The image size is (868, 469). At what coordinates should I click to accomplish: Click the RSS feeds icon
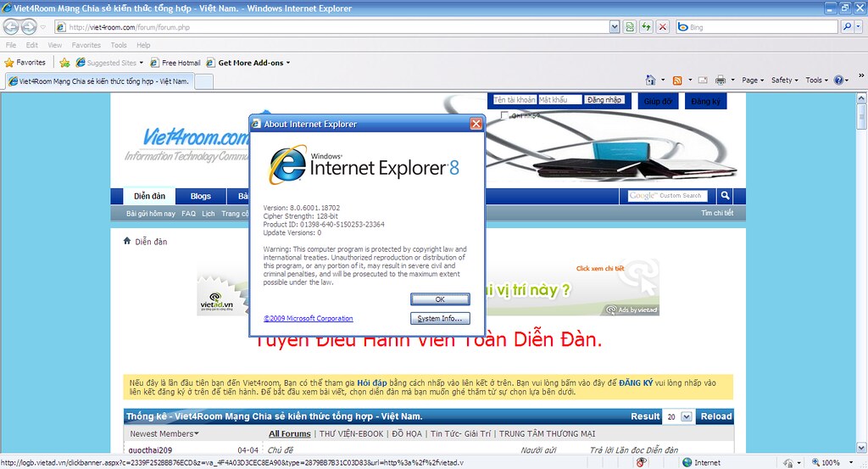tap(677, 81)
